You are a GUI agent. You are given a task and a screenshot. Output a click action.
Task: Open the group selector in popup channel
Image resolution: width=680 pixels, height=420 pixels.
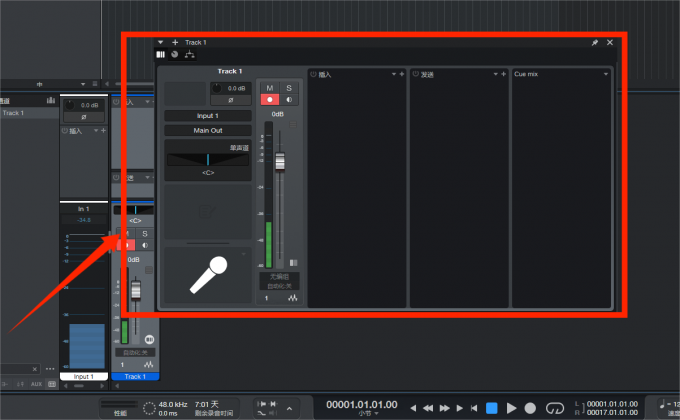point(279,276)
